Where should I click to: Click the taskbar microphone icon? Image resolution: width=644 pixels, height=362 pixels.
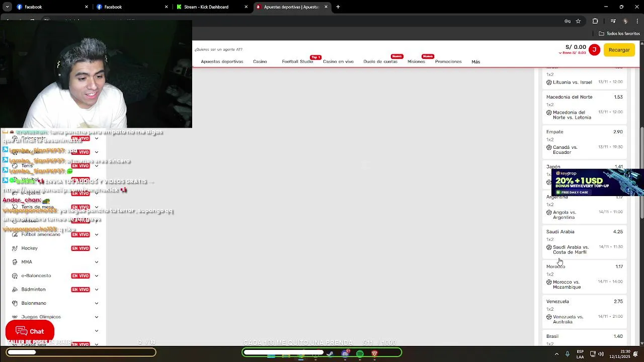(568, 354)
